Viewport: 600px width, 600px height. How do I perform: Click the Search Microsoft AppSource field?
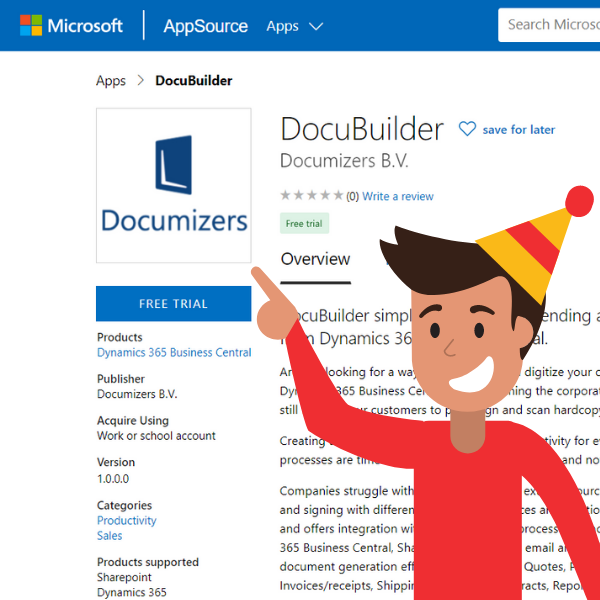(549, 25)
